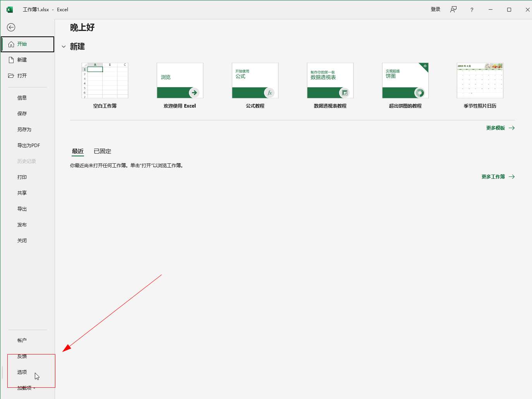Click the help question mark icon
The image size is (532, 399).
click(x=472, y=10)
